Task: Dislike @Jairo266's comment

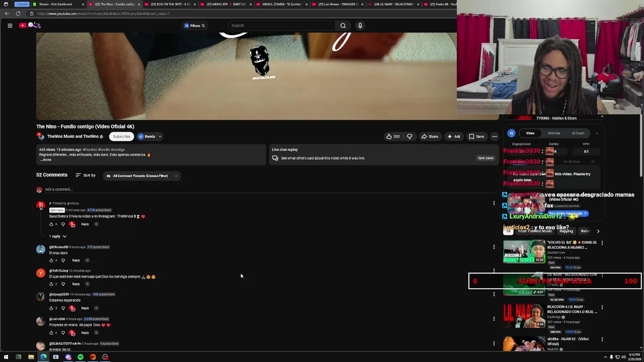Action: (63, 333)
